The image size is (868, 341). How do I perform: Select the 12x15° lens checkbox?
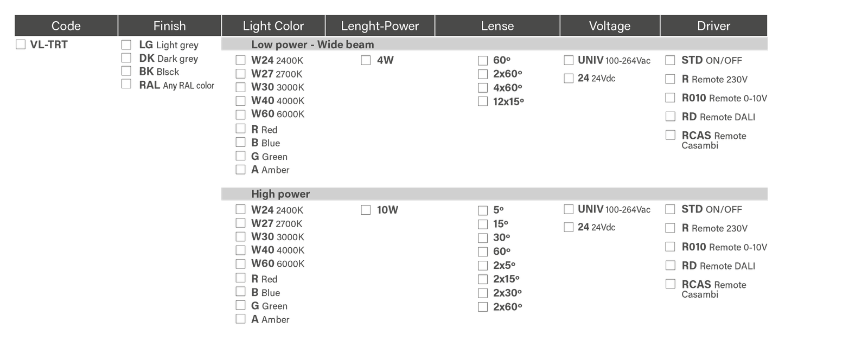coord(483,101)
